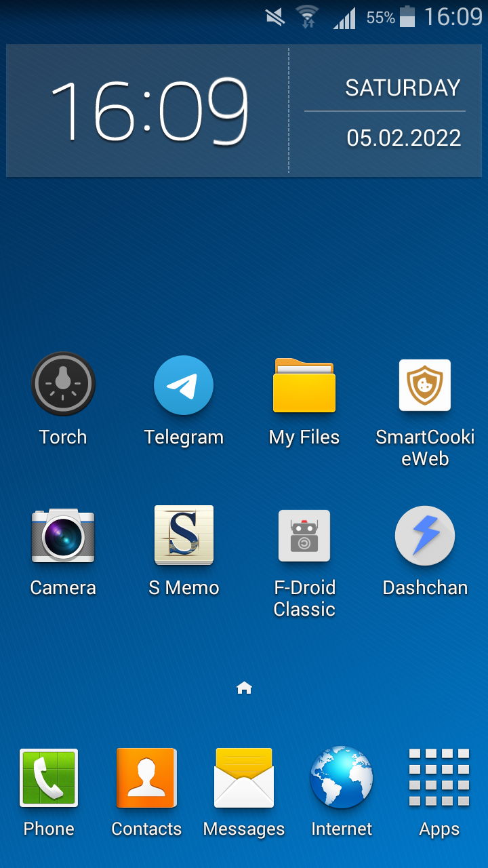
Task: Tap the home page indicator
Action: [x=244, y=688]
